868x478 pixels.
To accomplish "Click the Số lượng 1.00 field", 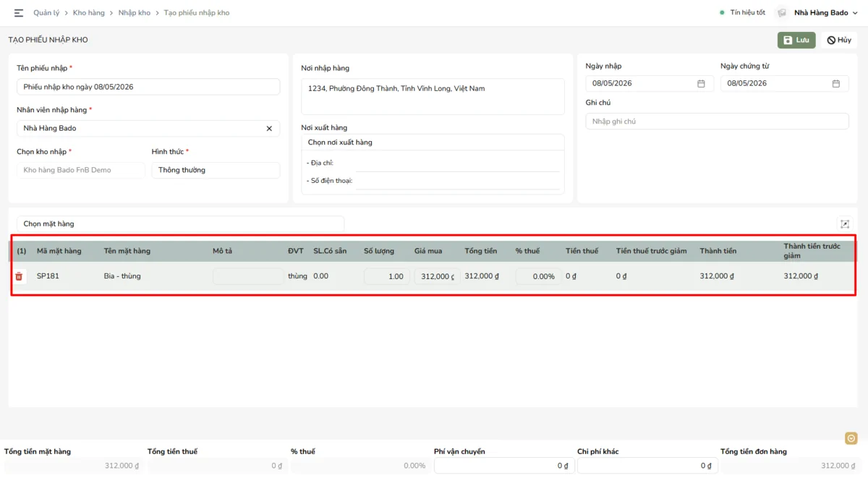I will (x=387, y=276).
